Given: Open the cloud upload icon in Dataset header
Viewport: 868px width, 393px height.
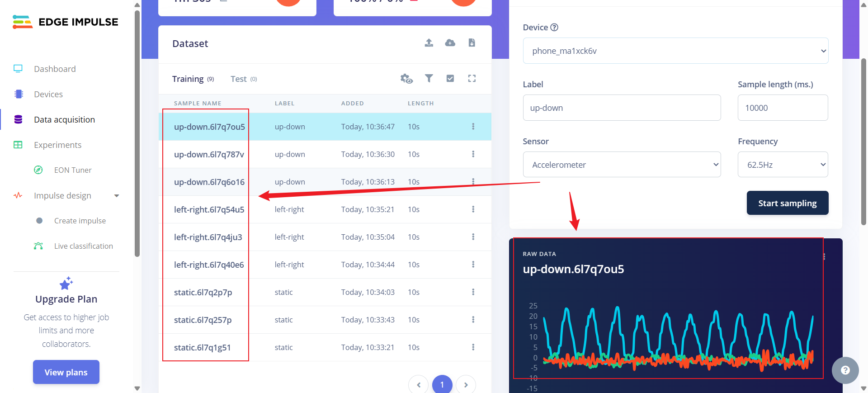Looking at the screenshot, I should 450,43.
